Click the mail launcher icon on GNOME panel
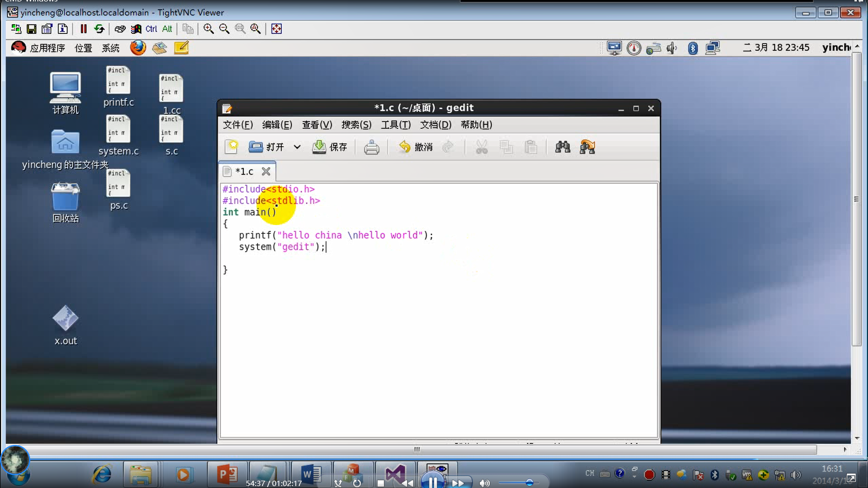This screenshot has width=868, height=488. [x=159, y=47]
